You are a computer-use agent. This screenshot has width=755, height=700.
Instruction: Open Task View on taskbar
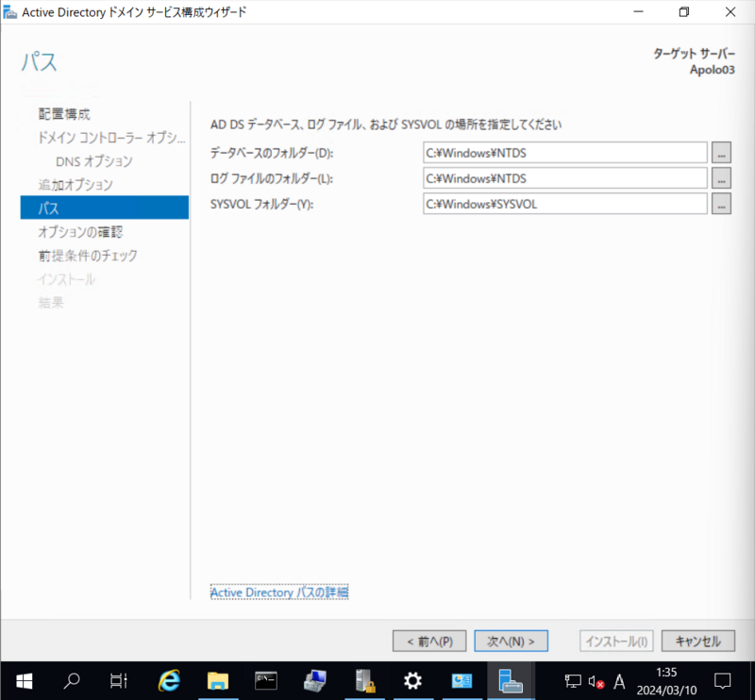(118, 681)
